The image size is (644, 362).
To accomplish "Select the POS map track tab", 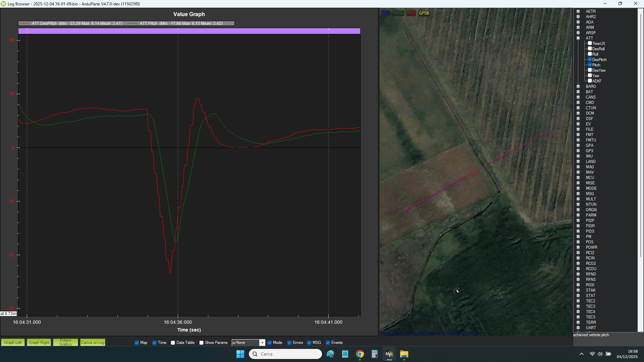I will pyautogui.click(x=411, y=13).
